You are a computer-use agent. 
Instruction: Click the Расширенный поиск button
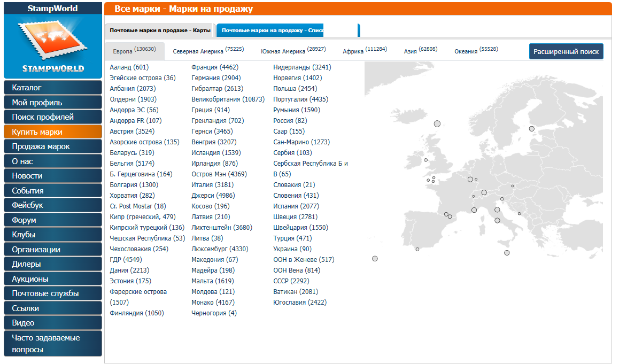tap(566, 52)
